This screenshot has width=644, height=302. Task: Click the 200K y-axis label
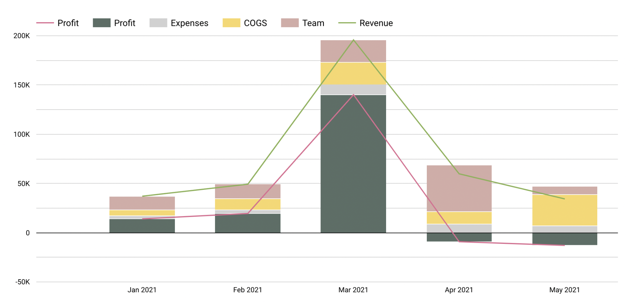click(22, 36)
